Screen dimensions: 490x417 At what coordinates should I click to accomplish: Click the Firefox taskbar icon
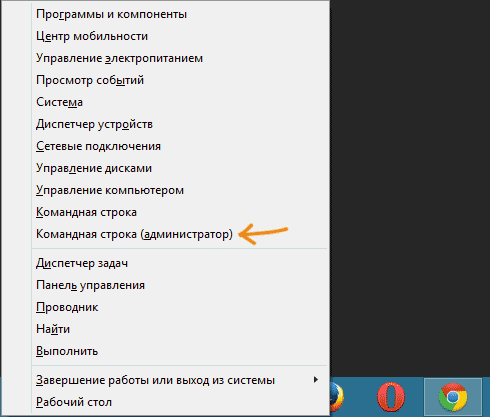point(337,397)
